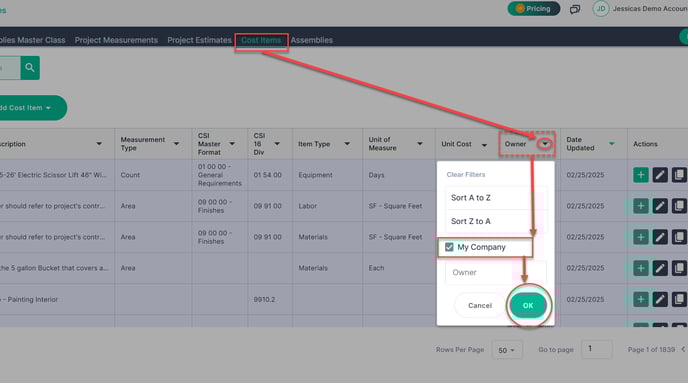688x383 pixels.
Task: Open the Master Class tab
Action: coord(33,40)
